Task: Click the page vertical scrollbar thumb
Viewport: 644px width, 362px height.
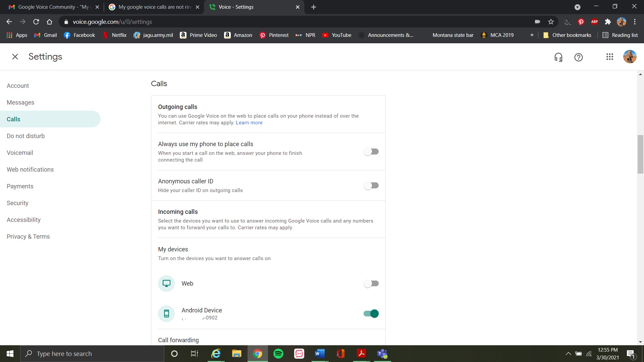Action: coord(641,154)
